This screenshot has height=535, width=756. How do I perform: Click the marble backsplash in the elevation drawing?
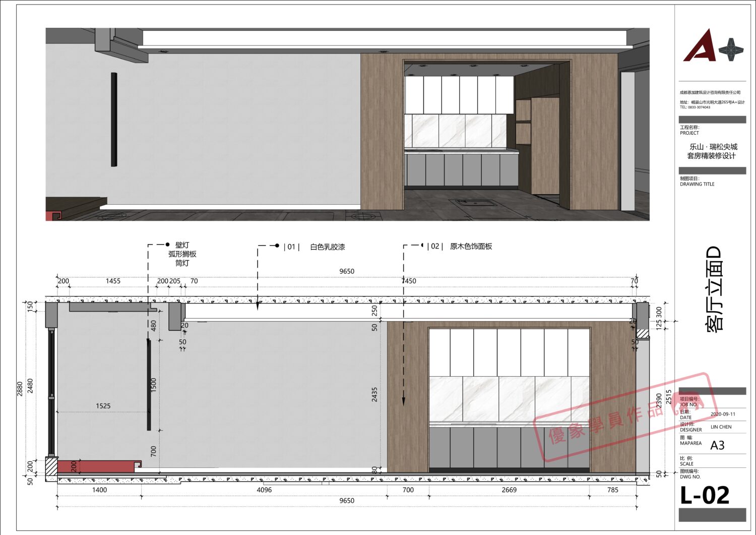pos(509,398)
